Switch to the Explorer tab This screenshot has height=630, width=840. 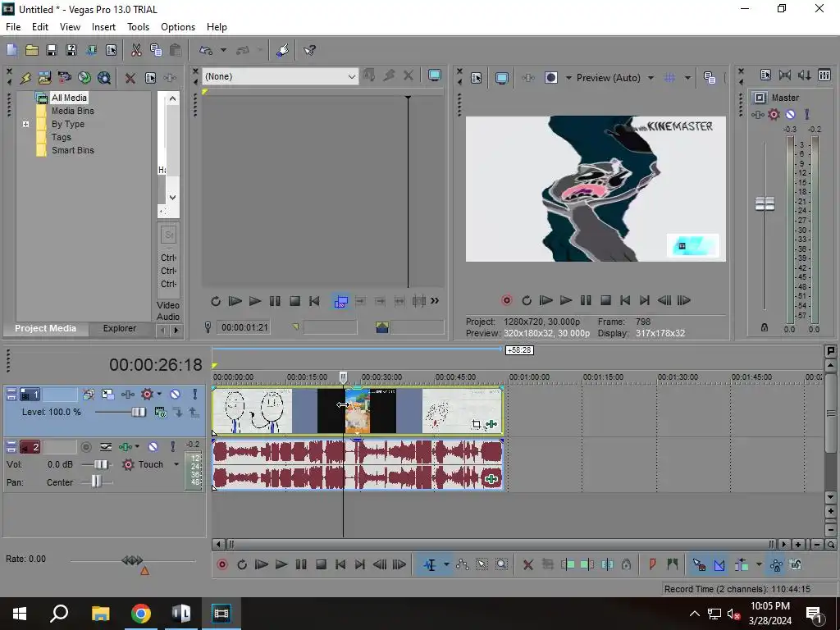pyautogui.click(x=120, y=328)
